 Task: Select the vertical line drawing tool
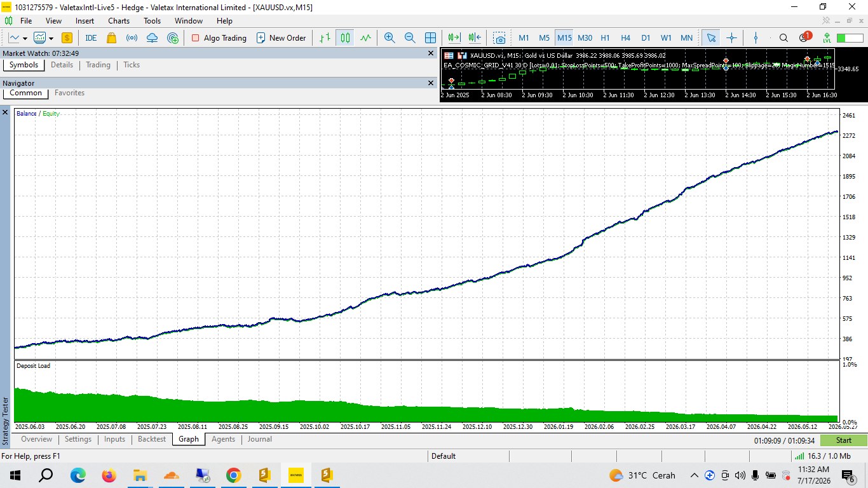pos(756,38)
